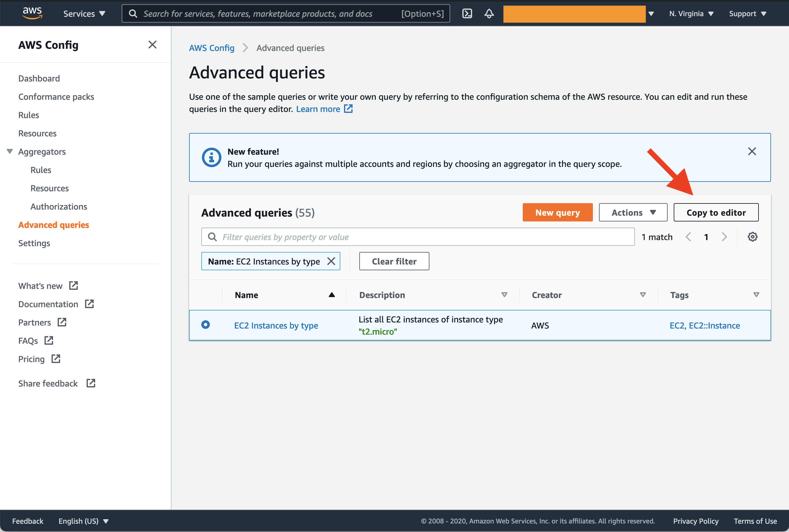The image size is (789, 532).
Task: Dismiss the New feature info banner
Action: (x=752, y=151)
